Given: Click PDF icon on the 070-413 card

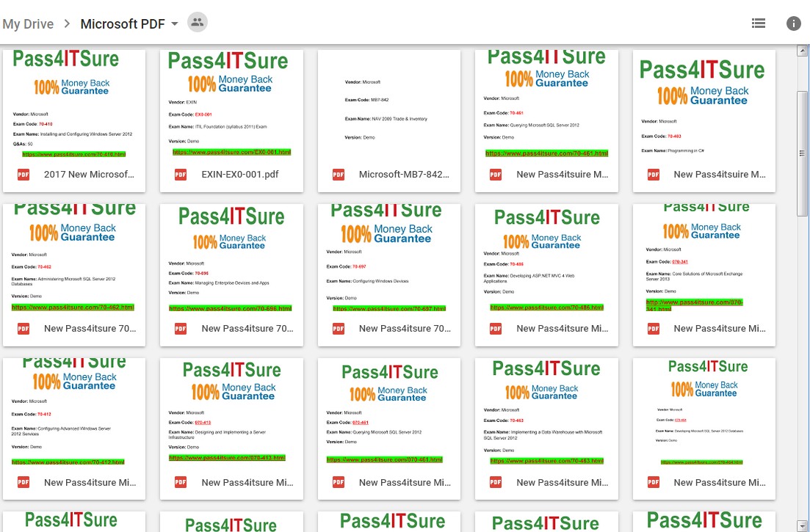Looking at the screenshot, I should [x=181, y=482].
